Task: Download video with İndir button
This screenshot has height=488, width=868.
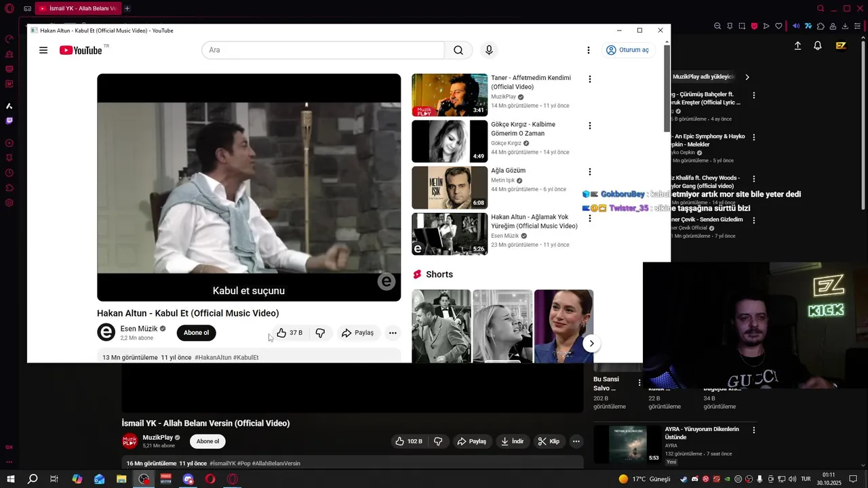Action: pyautogui.click(x=512, y=441)
